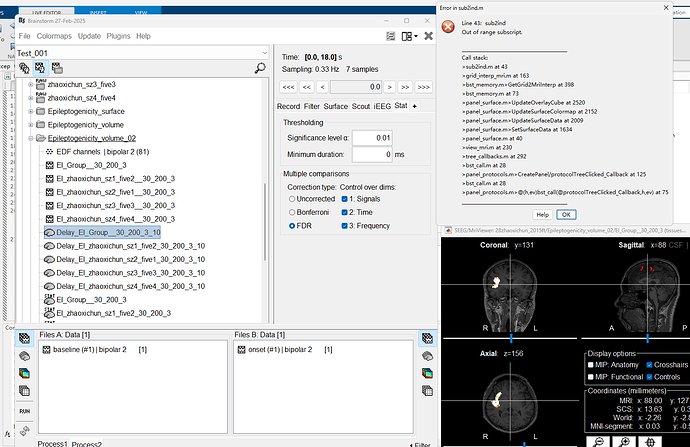This screenshot has height=447, width=690.
Task: Select time-frequency colored cube icon right of Files B
Action: (427, 373)
